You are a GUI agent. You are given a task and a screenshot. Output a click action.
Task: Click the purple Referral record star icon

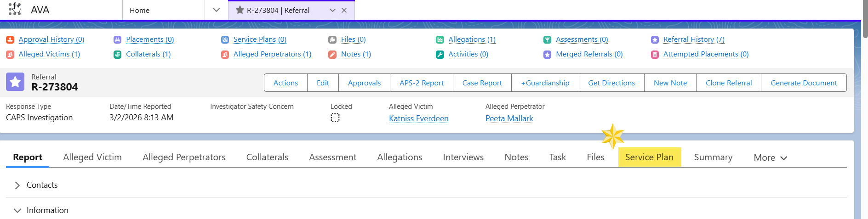(x=15, y=82)
